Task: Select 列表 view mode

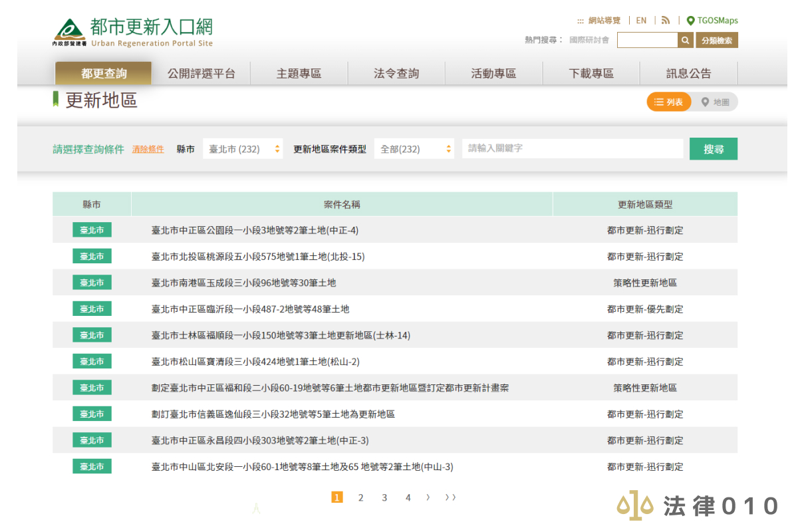Action: 668,101
